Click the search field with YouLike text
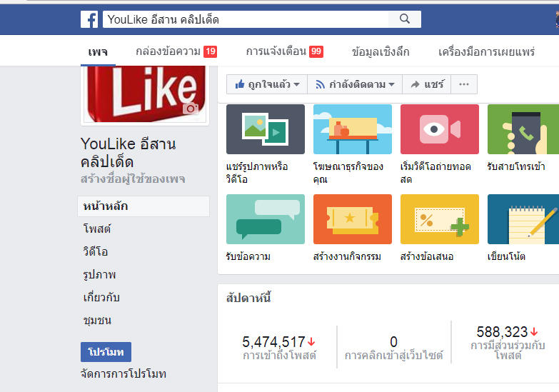 click(x=246, y=19)
